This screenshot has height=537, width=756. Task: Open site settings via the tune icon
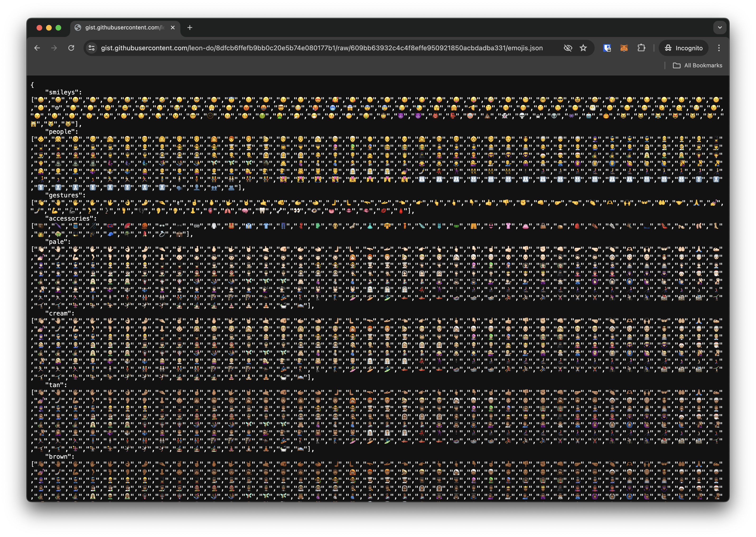tap(92, 48)
